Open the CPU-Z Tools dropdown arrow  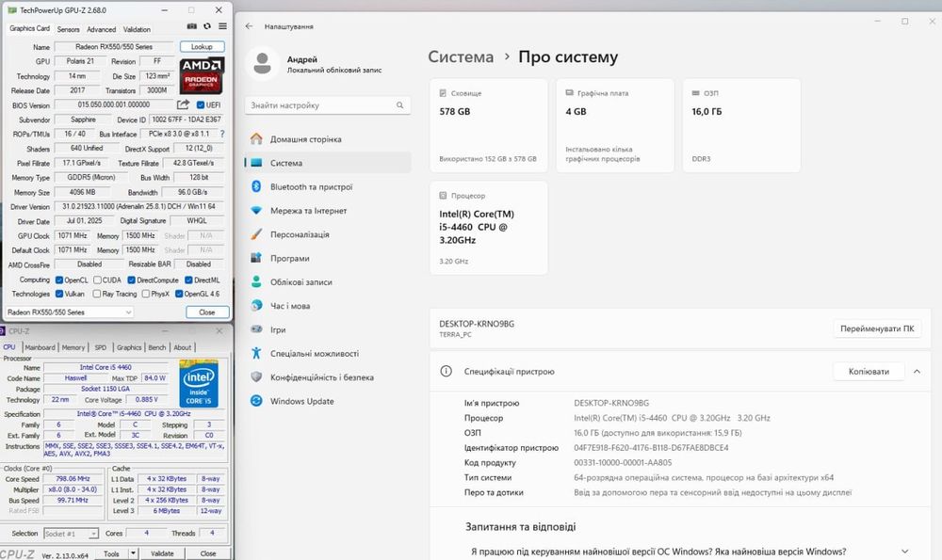133,553
